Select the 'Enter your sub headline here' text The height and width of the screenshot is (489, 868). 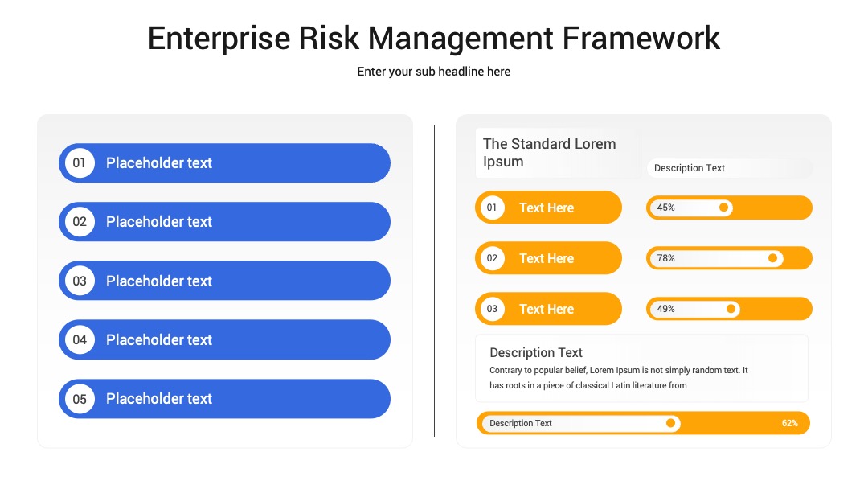433,72
